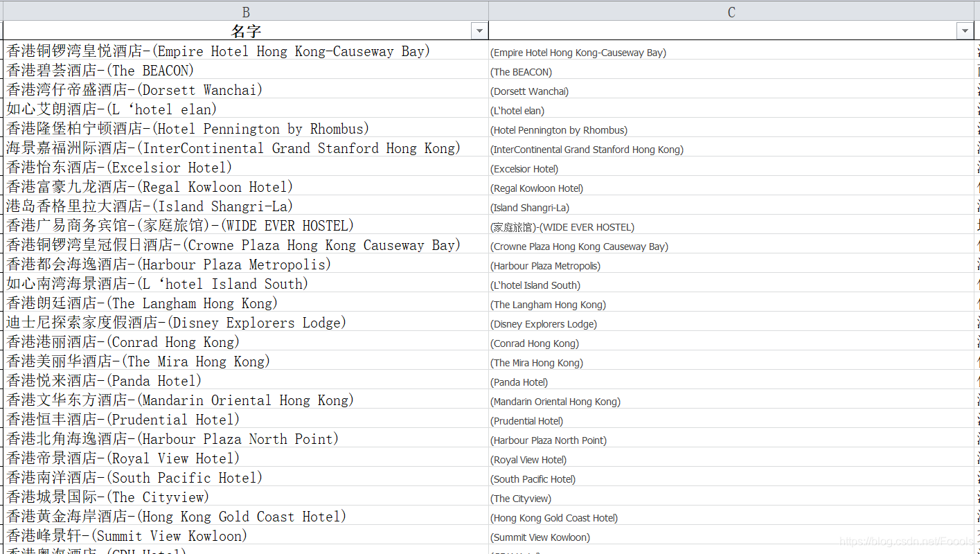
Task: Click column C cell (The Mira Hong Kong)
Action: click(732, 361)
